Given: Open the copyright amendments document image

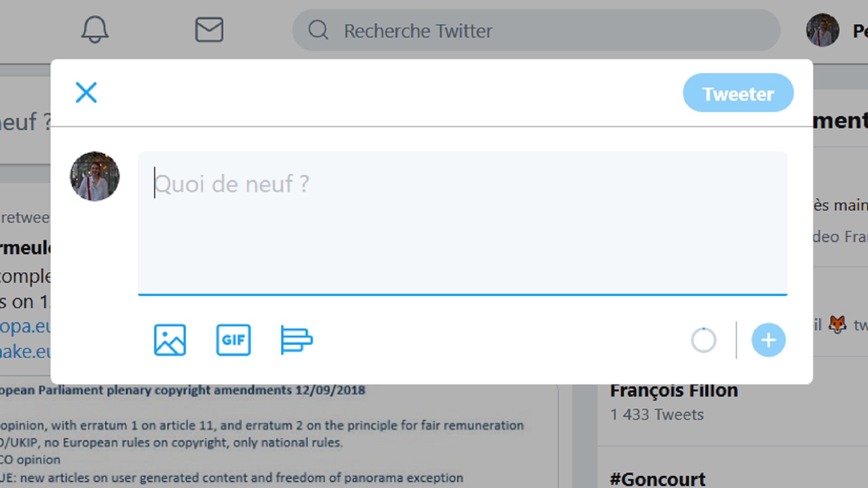Looking at the screenshot, I should [279, 436].
